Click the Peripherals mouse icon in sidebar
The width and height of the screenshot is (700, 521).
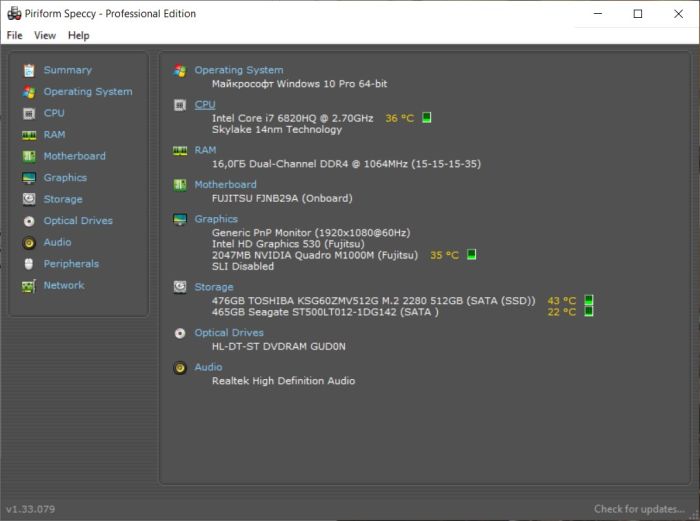pyautogui.click(x=29, y=264)
